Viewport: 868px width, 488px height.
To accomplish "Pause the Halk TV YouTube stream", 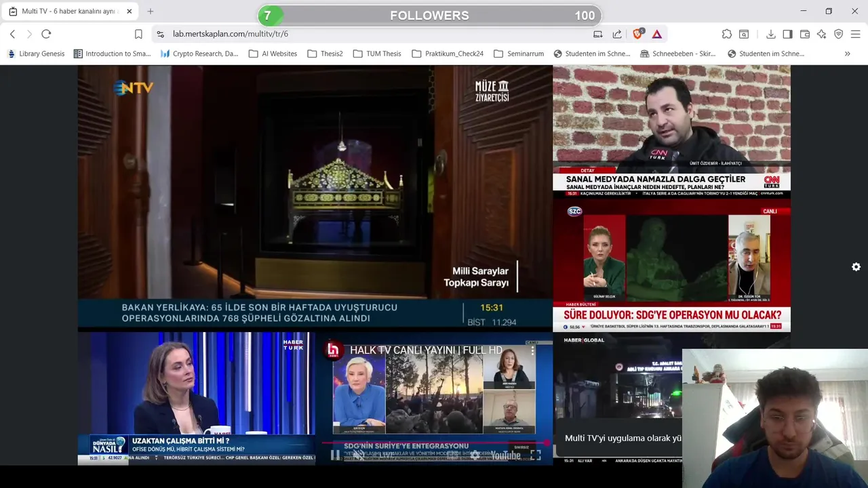I will (335, 455).
